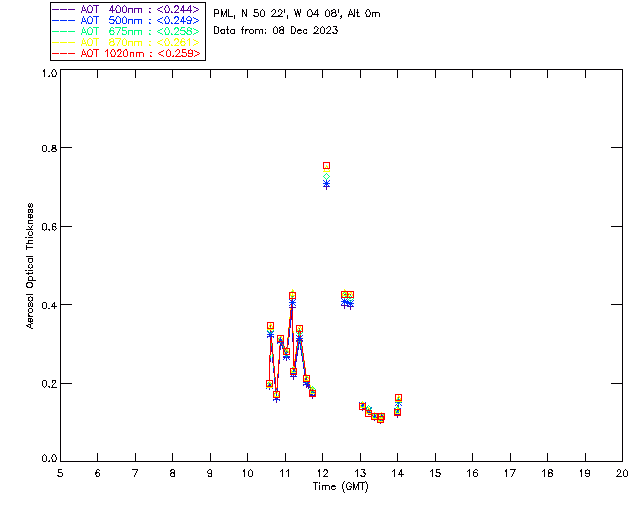Click the x-axis tick label 8
This screenshot has height=512, width=640.
coord(173,473)
